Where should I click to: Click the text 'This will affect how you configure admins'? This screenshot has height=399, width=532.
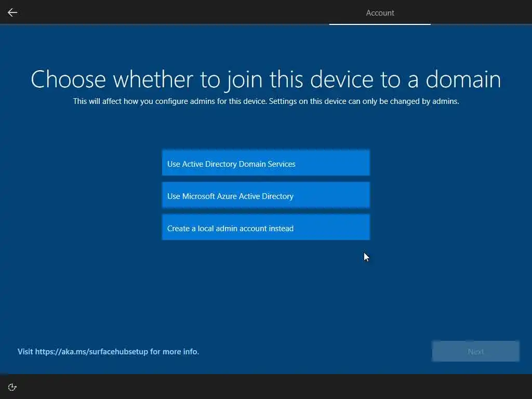(x=145, y=101)
